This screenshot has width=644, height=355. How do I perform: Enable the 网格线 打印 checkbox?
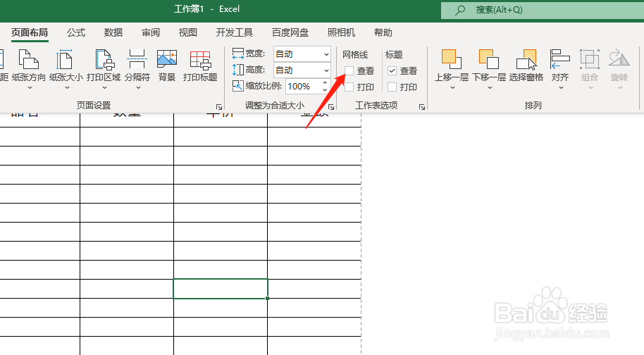point(349,87)
